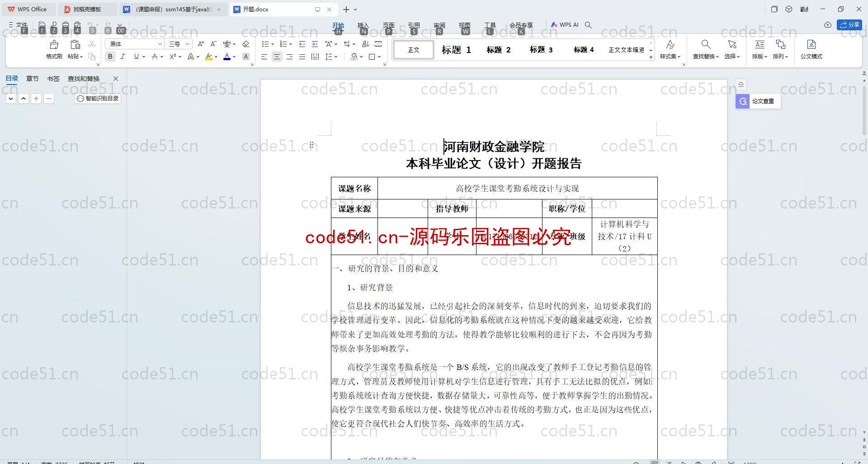
Task: Click the 论文查重 button
Action: [x=758, y=101]
